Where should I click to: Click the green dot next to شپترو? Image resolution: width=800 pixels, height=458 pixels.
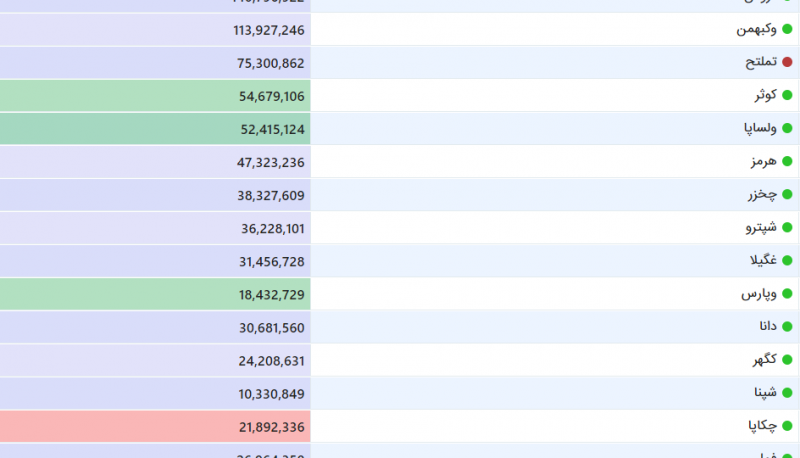[x=787, y=227]
